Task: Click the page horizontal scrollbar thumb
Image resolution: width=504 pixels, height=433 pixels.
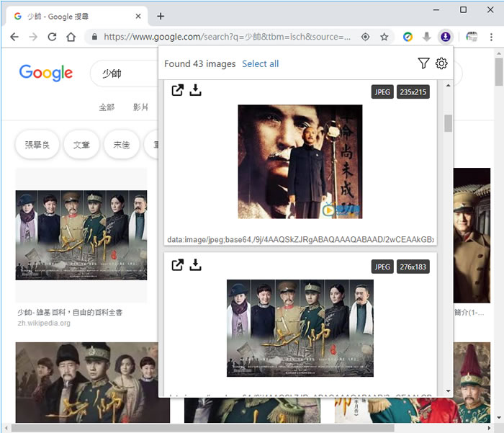Action: coord(203,428)
